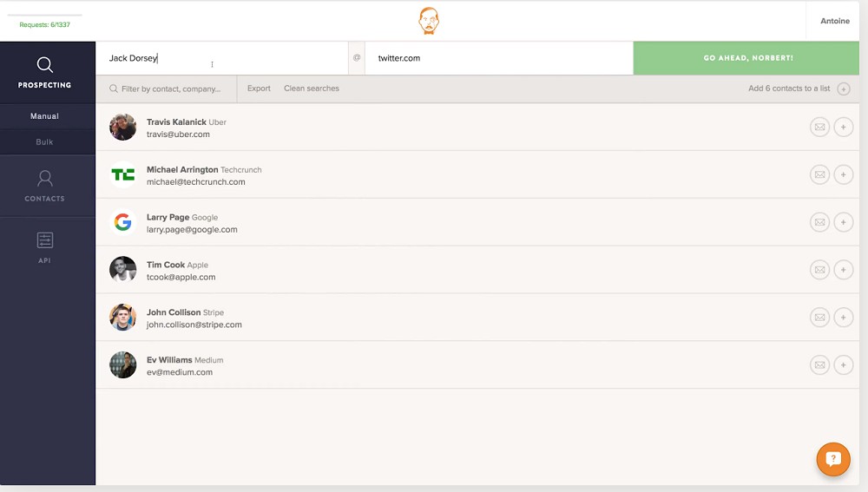Click john.collison@stripe.com email text
The height and width of the screenshot is (492, 868).
[x=194, y=325]
